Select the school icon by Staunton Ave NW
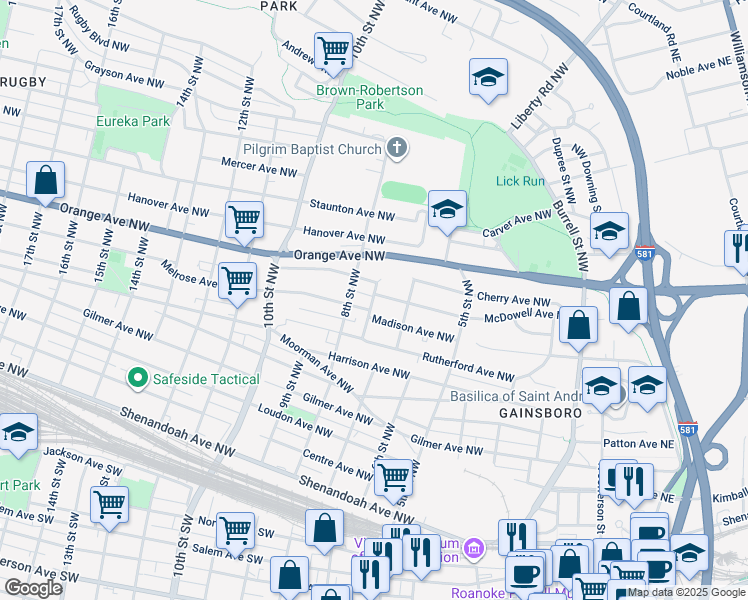Image resolution: width=748 pixels, height=600 pixels. tap(448, 209)
